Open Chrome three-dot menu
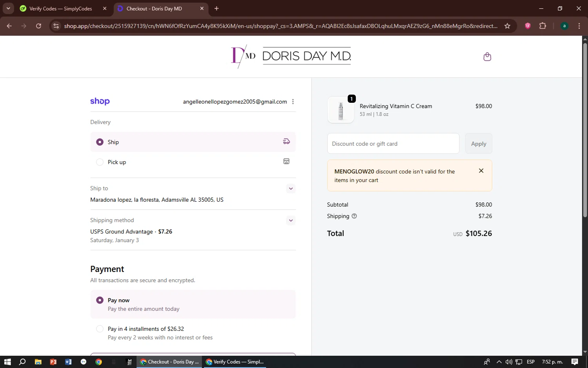The height and width of the screenshot is (368, 588). (579, 26)
